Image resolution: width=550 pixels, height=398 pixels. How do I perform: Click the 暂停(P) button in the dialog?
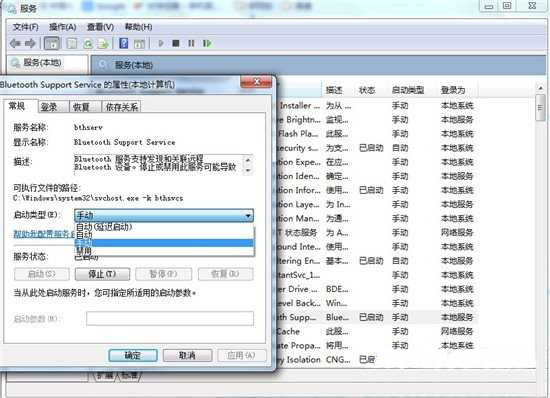click(163, 274)
